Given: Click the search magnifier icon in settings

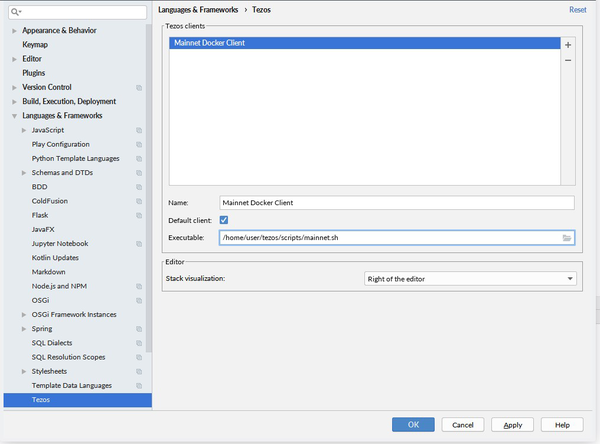Looking at the screenshot, I should (x=16, y=12).
